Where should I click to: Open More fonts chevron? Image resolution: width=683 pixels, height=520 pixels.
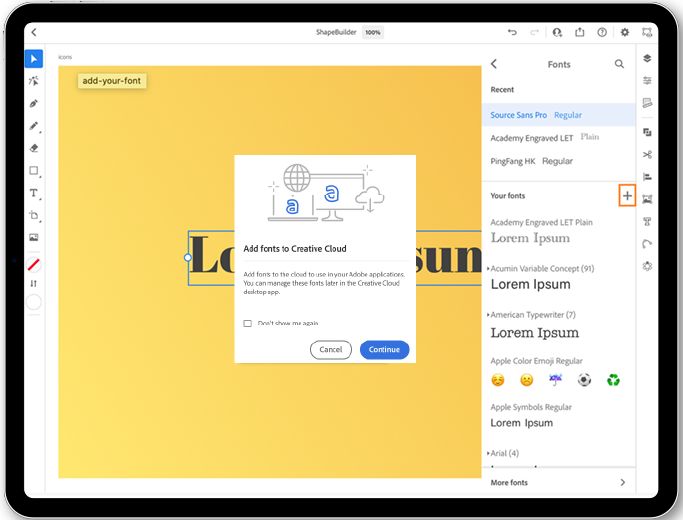(623, 483)
